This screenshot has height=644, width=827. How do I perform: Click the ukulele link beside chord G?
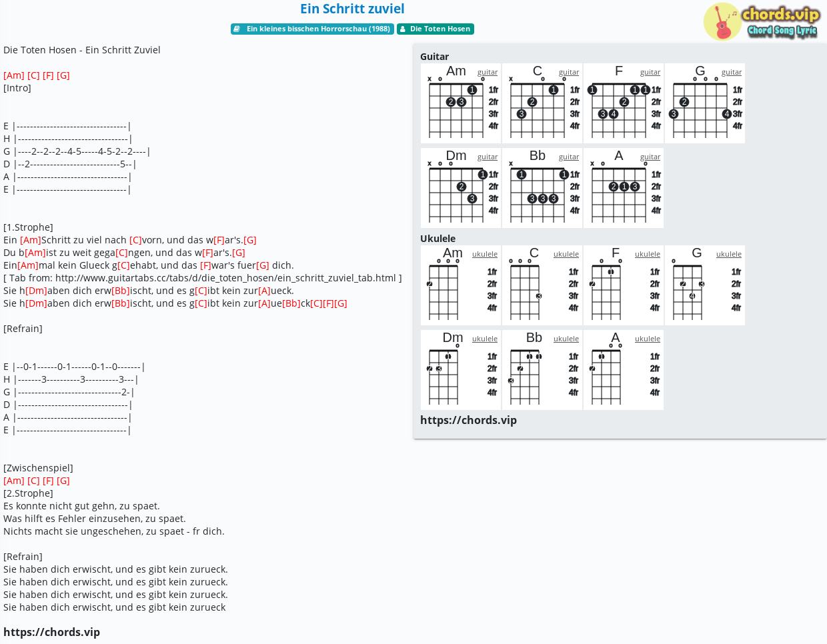click(729, 254)
